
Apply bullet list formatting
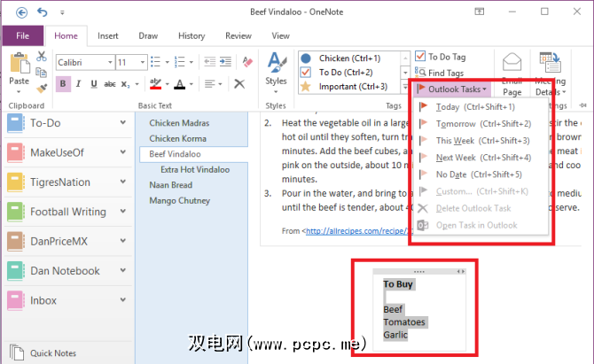tap(156, 62)
